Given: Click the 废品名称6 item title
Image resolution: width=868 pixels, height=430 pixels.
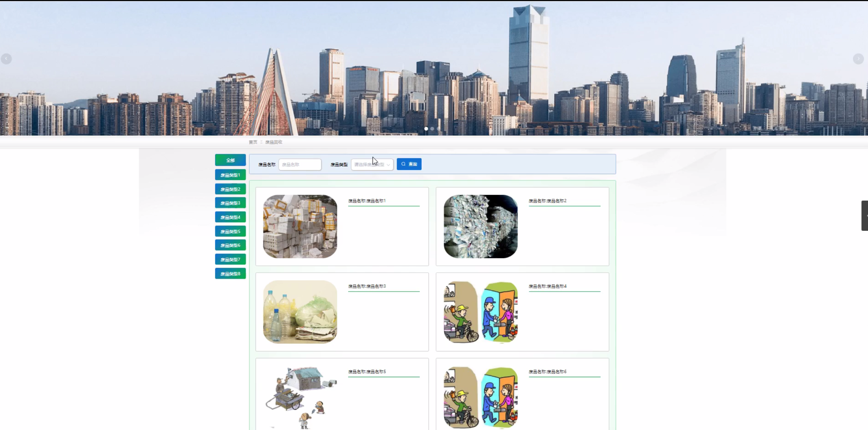Looking at the screenshot, I should click(548, 372).
